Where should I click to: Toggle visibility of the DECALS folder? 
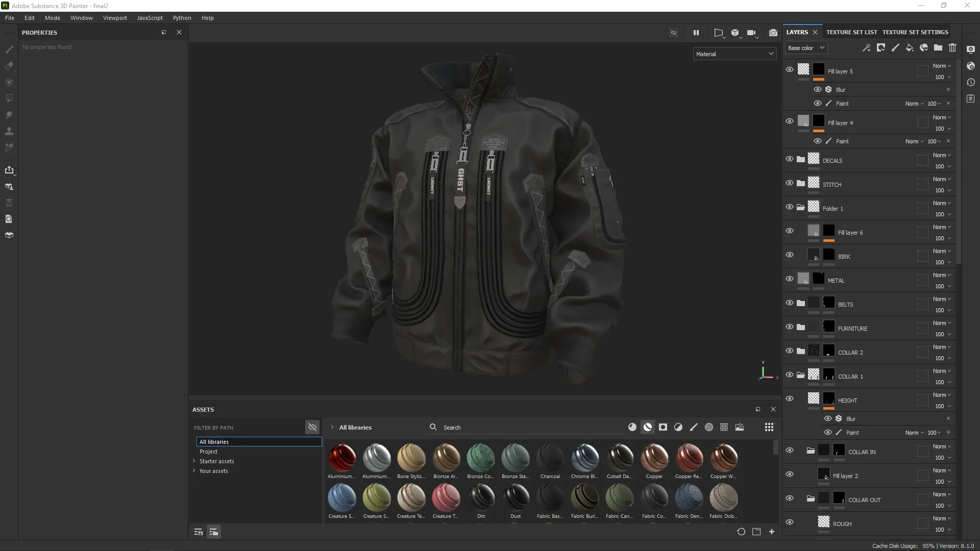click(x=790, y=159)
